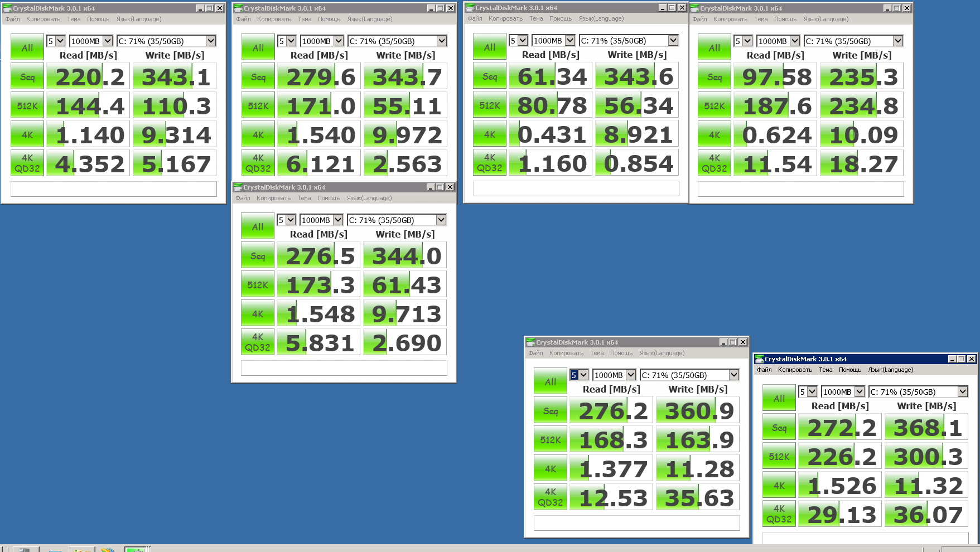Click title bar icon of window with Seq read 61.34
The height and width of the screenshot is (552, 980).
pos(470,8)
